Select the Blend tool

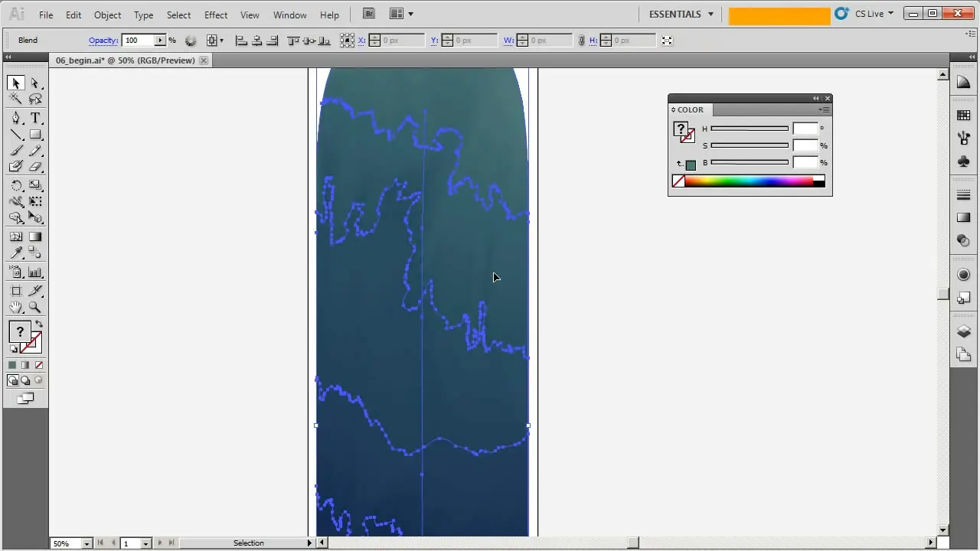click(x=35, y=253)
